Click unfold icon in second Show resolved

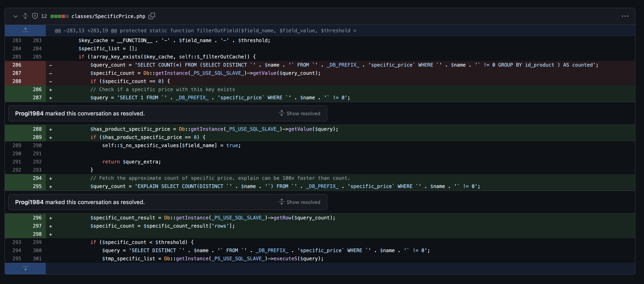(x=281, y=202)
